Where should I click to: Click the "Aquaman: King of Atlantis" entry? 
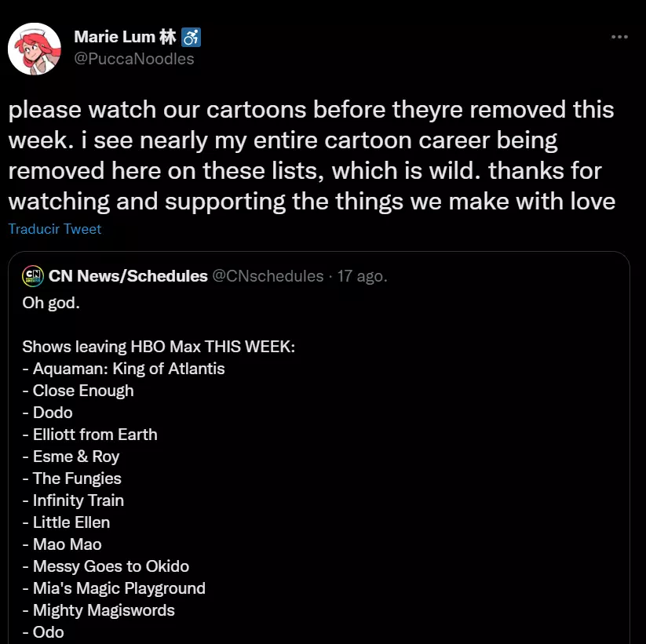128,369
